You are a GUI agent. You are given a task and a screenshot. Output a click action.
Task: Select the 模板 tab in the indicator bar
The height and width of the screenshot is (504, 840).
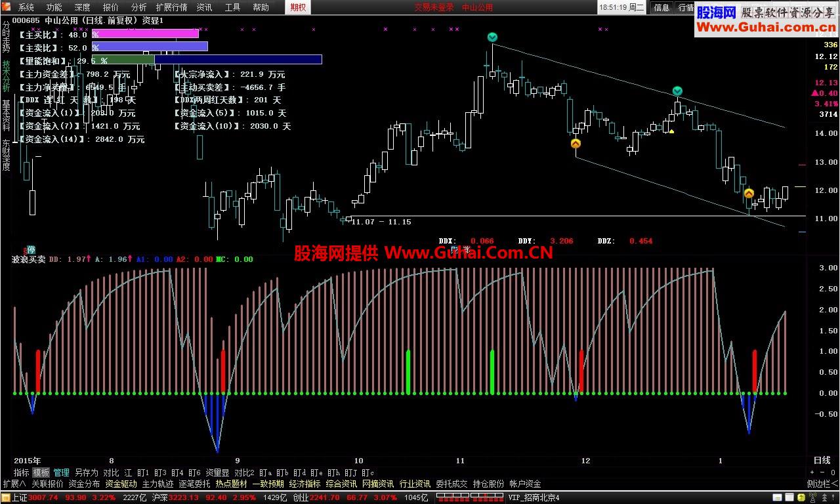[x=41, y=472]
